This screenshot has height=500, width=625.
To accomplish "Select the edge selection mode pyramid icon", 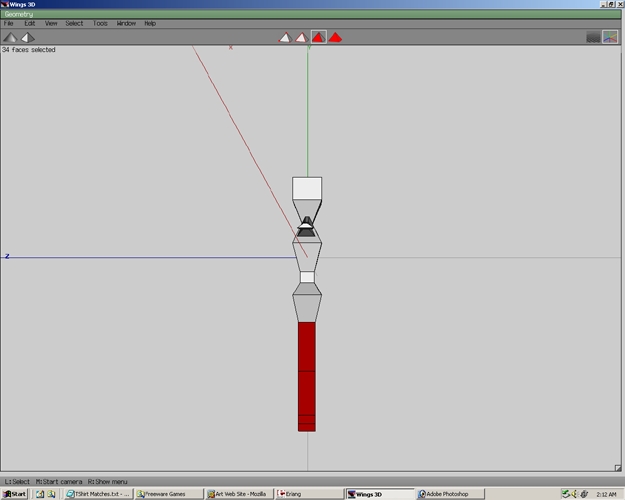I will point(301,37).
